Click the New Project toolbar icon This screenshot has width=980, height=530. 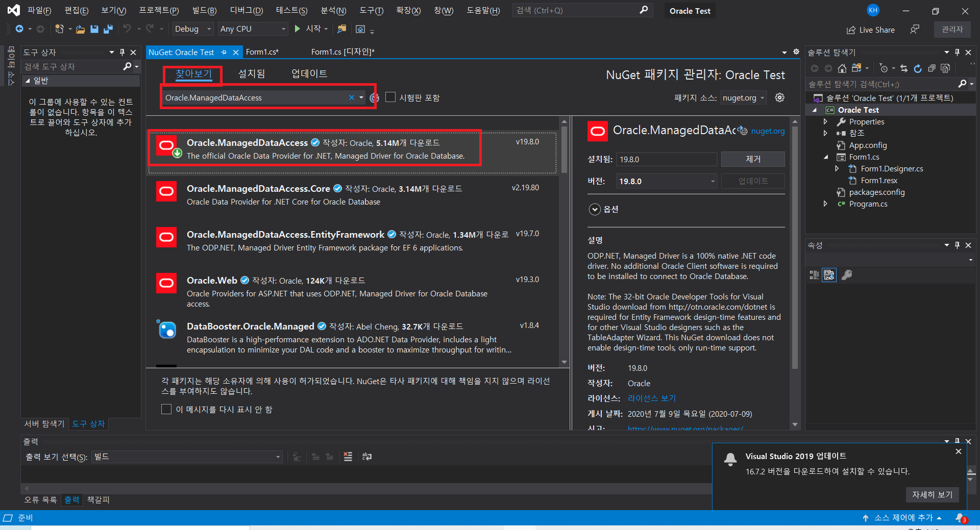click(60, 29)
